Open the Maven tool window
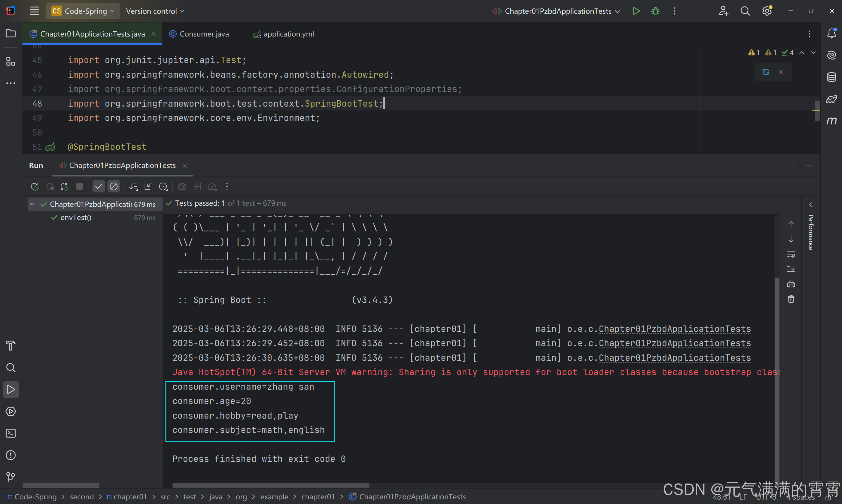Screen dimensions: 842x504 tap(831, 121)
